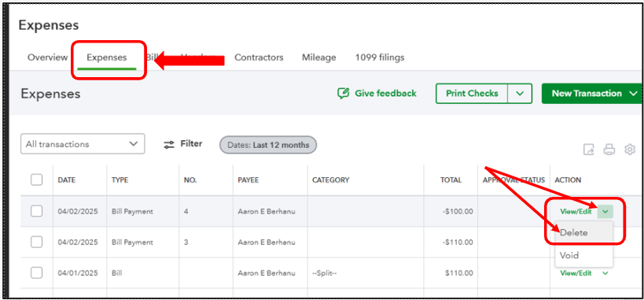
Task: Sort by the TOTAL column header
Action: point(451,180)
